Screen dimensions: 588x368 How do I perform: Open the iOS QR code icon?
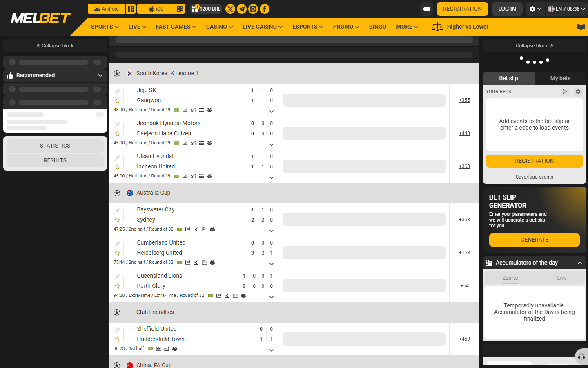click(180, 9)
